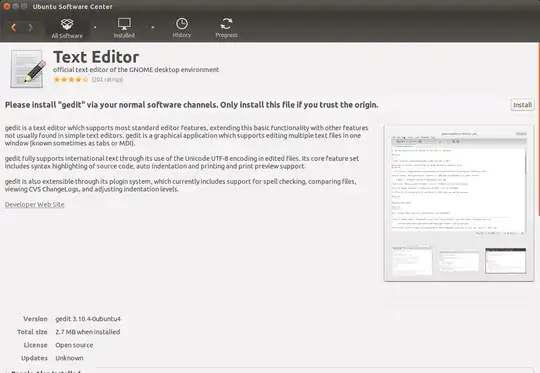Click the star rating row

tap(71, 80)
